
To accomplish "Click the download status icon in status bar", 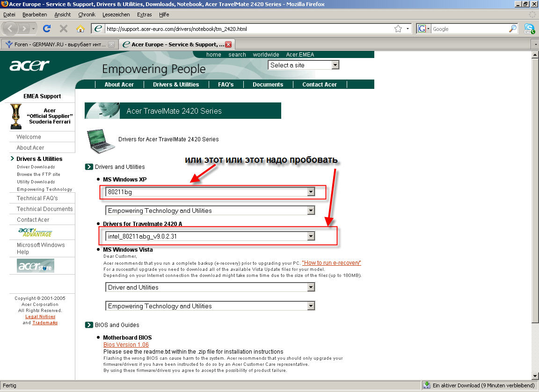I will pos(427,385).
